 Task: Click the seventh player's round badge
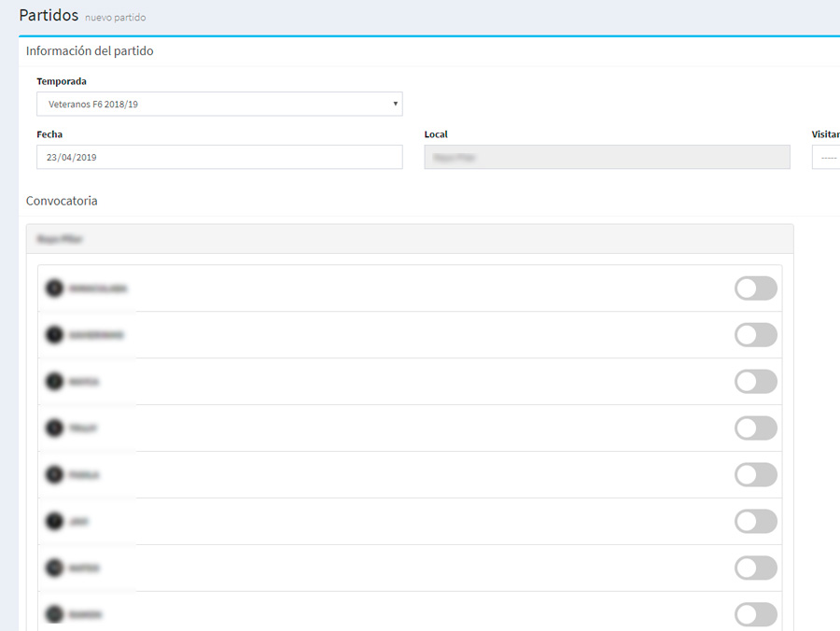pos(54,568)
